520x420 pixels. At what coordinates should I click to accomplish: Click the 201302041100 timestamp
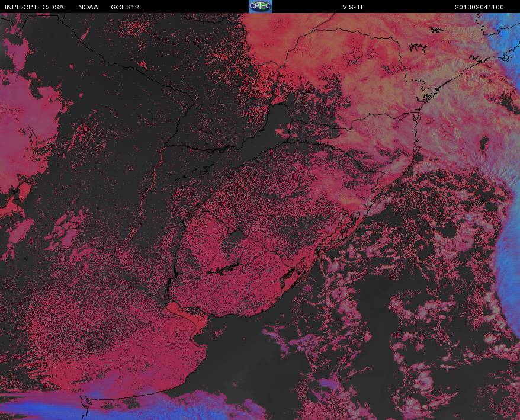479,7
